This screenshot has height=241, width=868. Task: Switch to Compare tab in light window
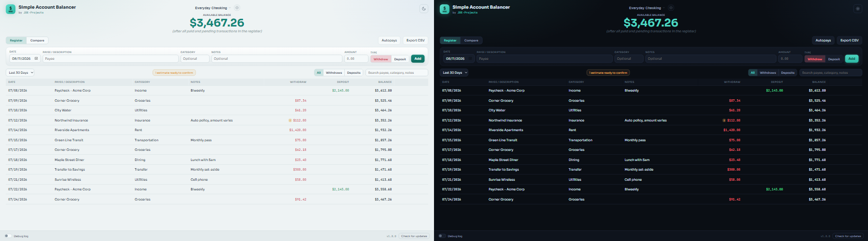click(x=37, y=40)
